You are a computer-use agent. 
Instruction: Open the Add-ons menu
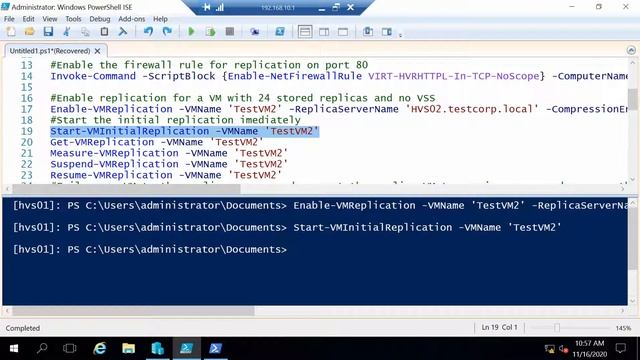coord(131,19)
